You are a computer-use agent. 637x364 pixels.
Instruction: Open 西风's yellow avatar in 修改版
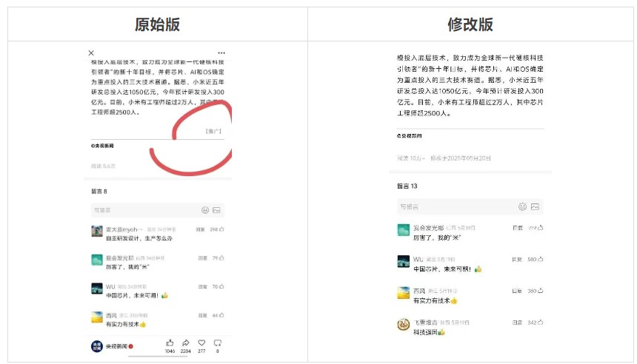pyautogui.click(x=404, y=293)
